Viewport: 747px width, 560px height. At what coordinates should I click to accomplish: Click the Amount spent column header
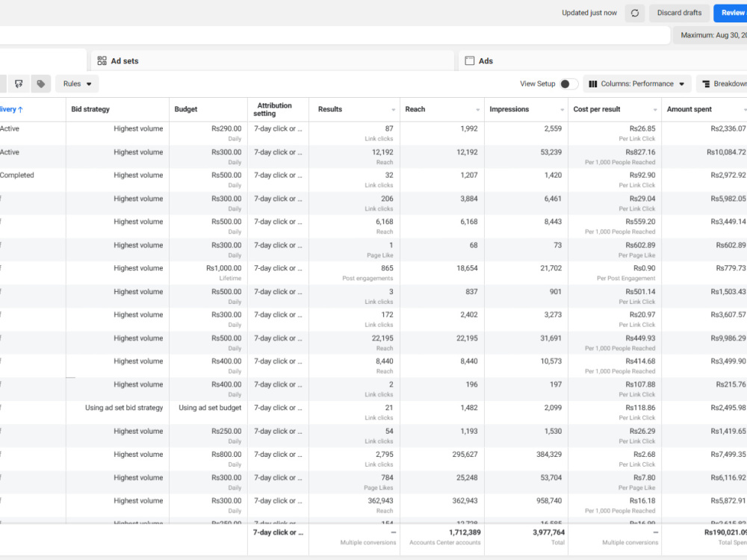[x=689, y=109]
